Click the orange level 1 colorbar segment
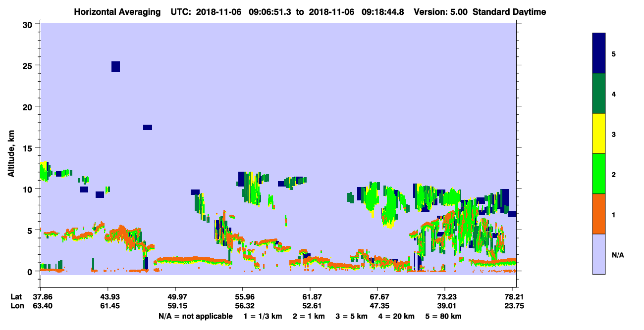 [x=599, y=214]
